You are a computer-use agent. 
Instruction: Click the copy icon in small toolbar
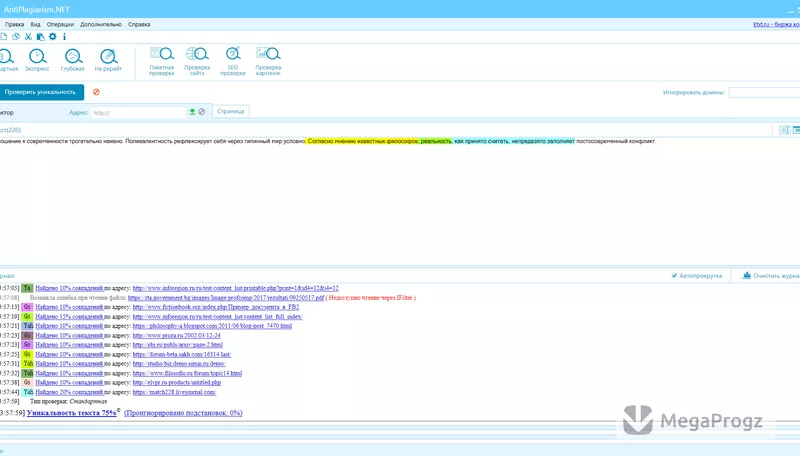[x=16, y=37]
